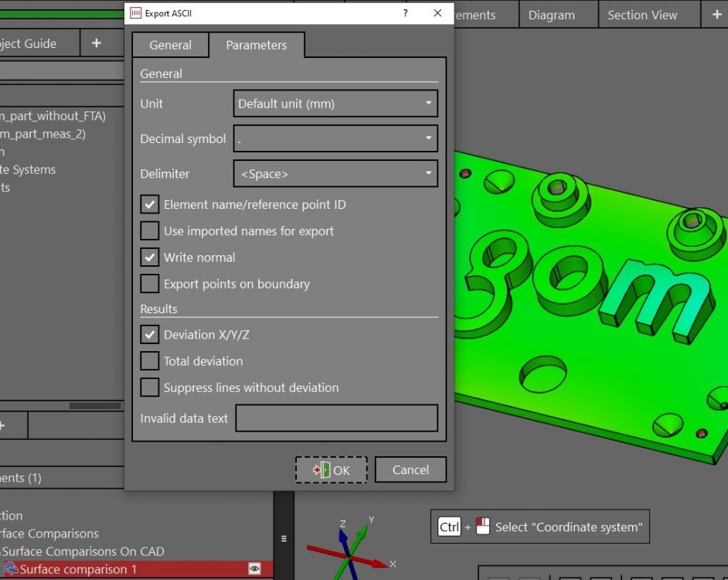Click the Invalid data text field
The image size is (728, 580).
[336, 418]
